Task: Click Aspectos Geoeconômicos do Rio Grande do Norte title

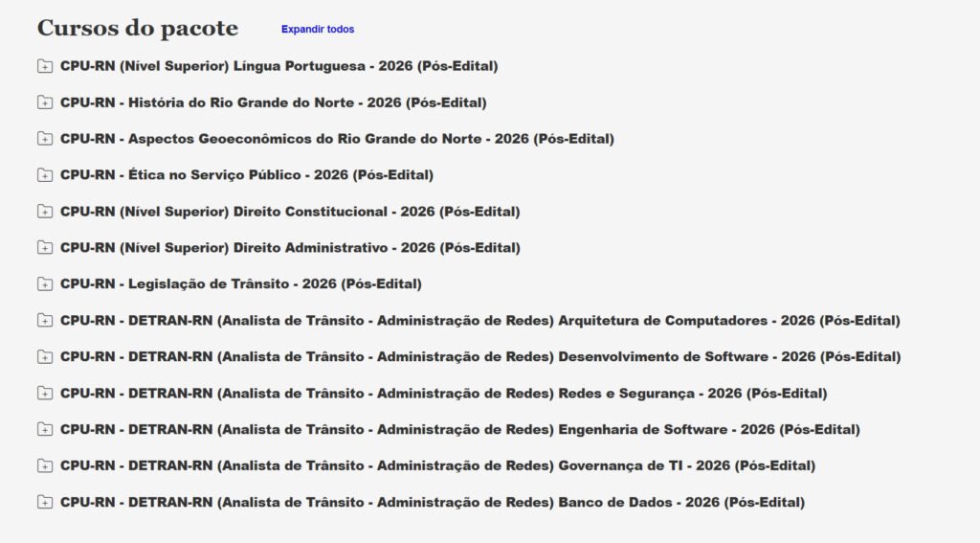Action: pos(337,139)
